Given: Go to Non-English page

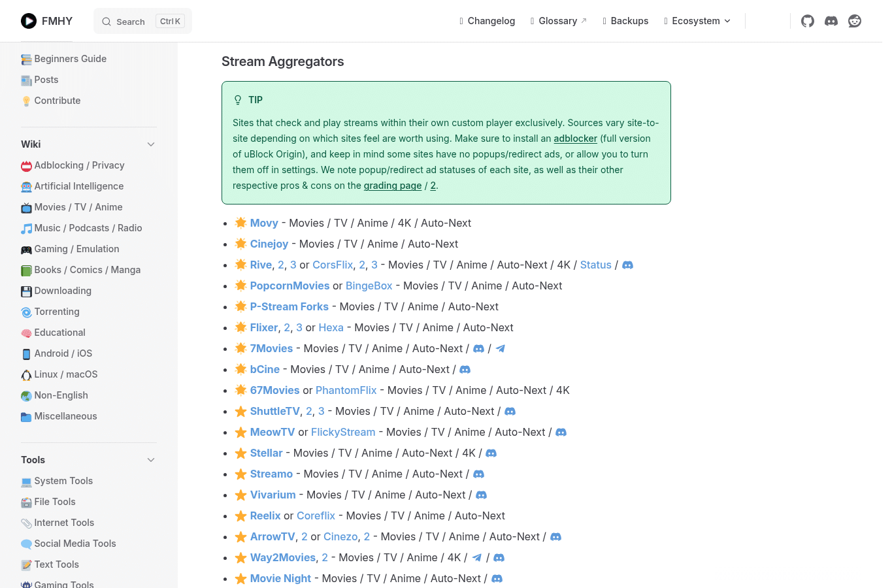Looking at the screenshot, I should coord(61,395).
